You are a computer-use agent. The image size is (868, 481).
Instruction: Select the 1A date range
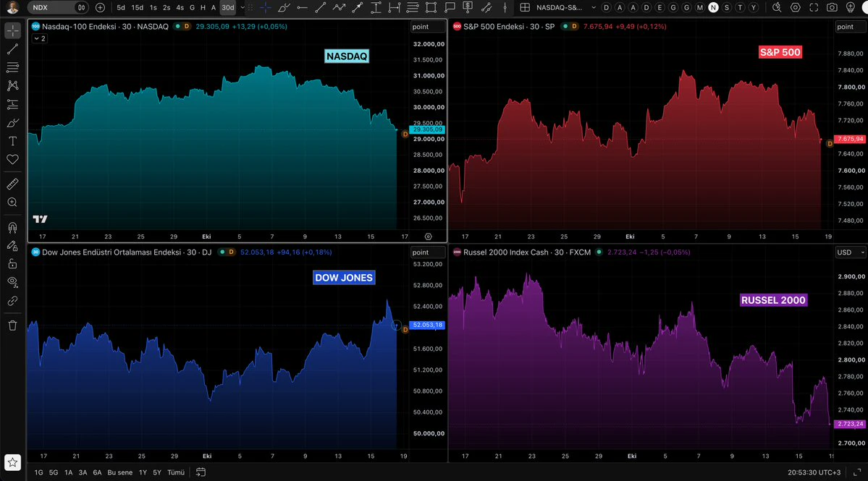(69, 473)
